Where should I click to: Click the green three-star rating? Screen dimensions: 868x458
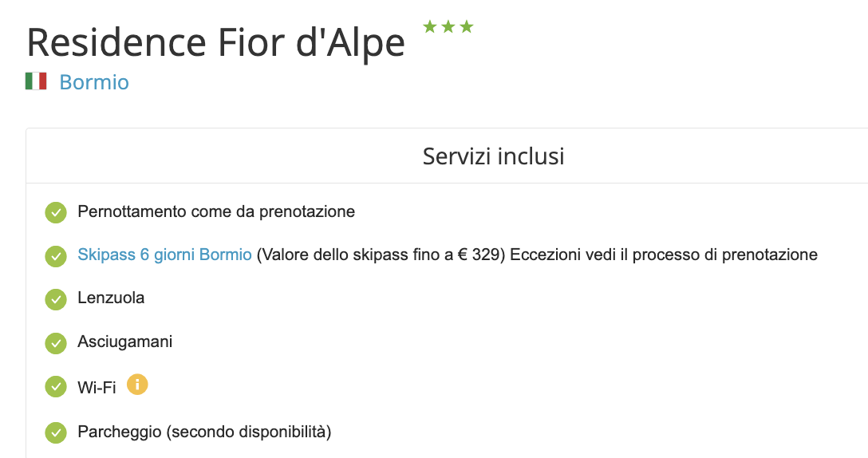coord(448,27)
